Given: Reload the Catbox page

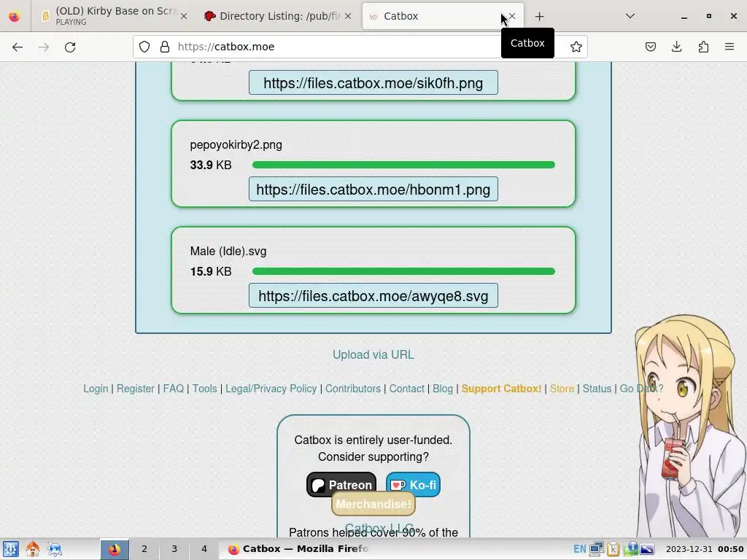Looking at the screenshot, I should pyautogui.click(x=70, y=47).
